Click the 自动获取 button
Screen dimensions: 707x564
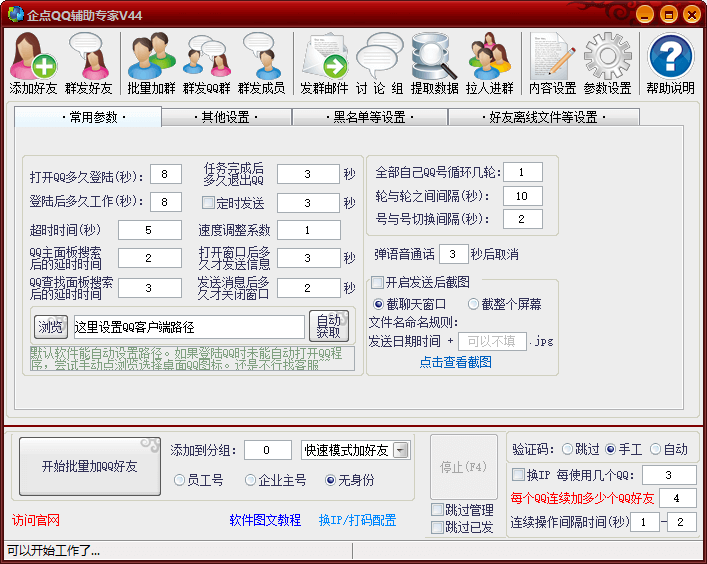[x=329, y=326]
